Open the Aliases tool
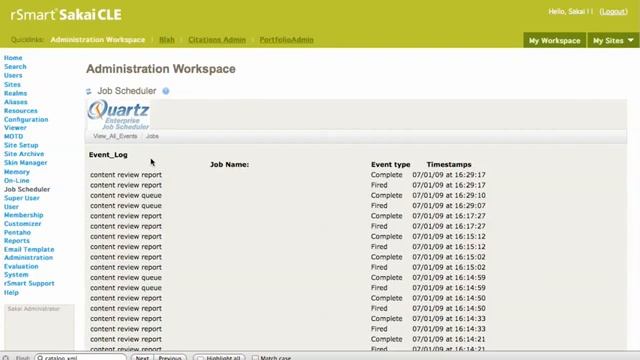The height and width of the screenshot is (360, 640). tap(16, 102)
